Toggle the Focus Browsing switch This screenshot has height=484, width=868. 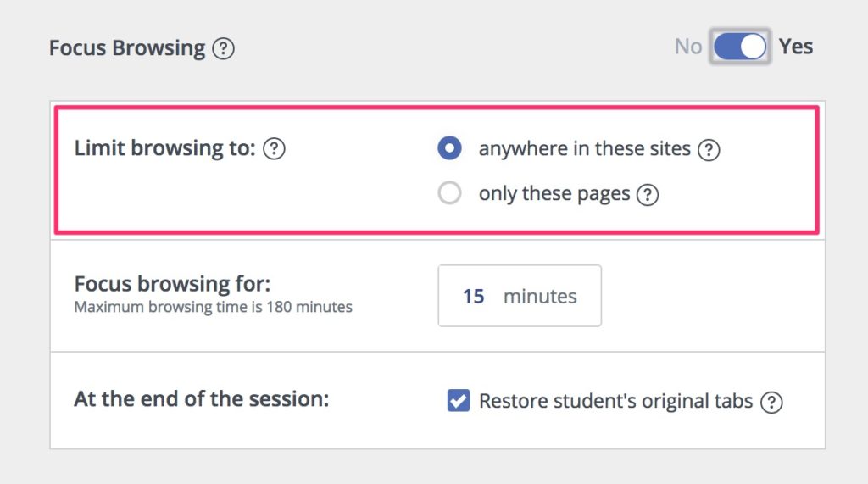coord(740,47)
